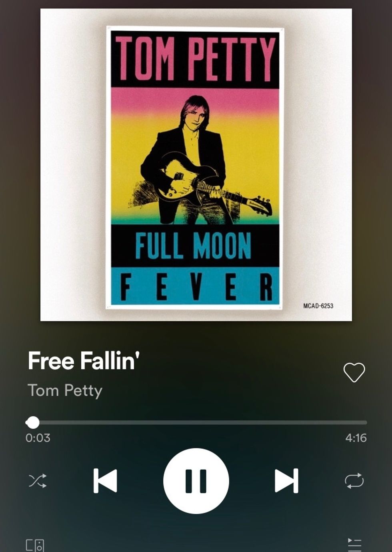The width and height of the screenshot is (392, 552).
Task: Click the white progress slider knob
Action: tap(33, 422)
